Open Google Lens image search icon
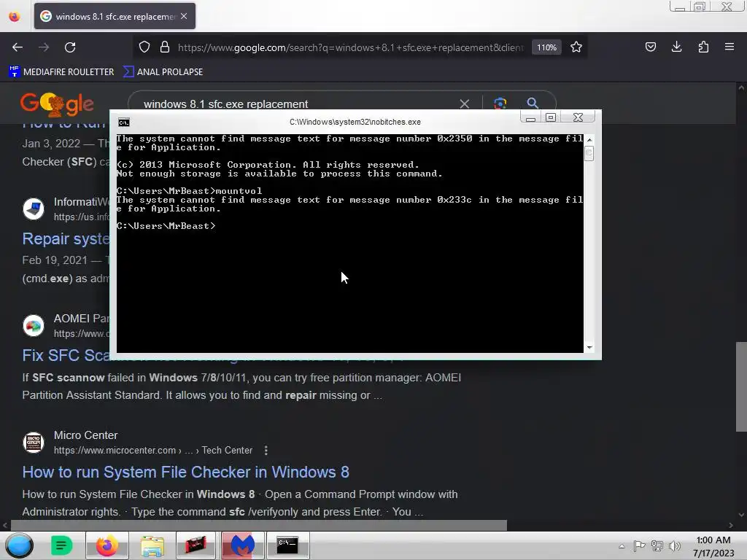This screenshot has height=560, width=747. (500, 104)
